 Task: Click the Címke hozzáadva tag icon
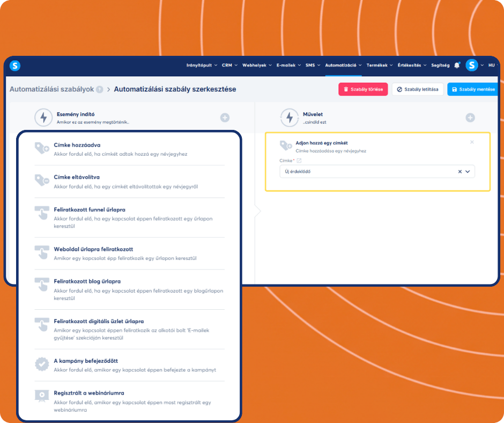pyautogui.click(x=42, y=148)
